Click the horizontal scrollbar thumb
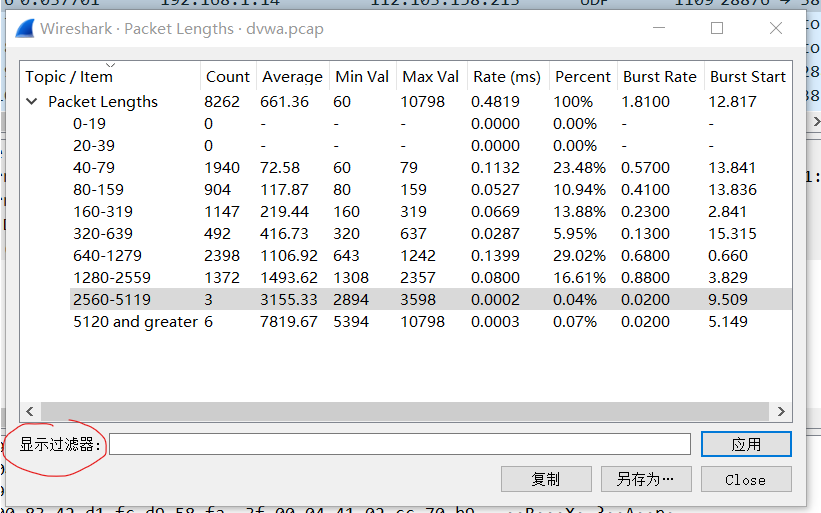 405,411
